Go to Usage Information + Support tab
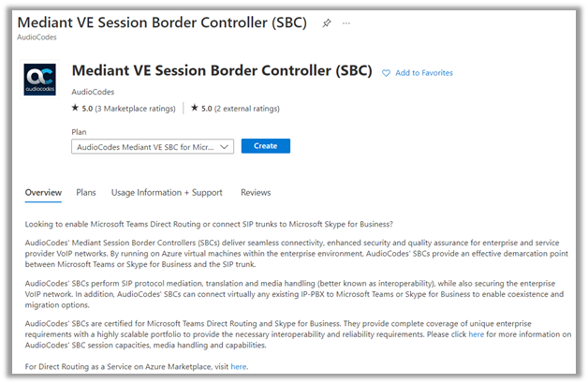The width and height of the screenshot is (588, 384). click(x=167, y=193)
